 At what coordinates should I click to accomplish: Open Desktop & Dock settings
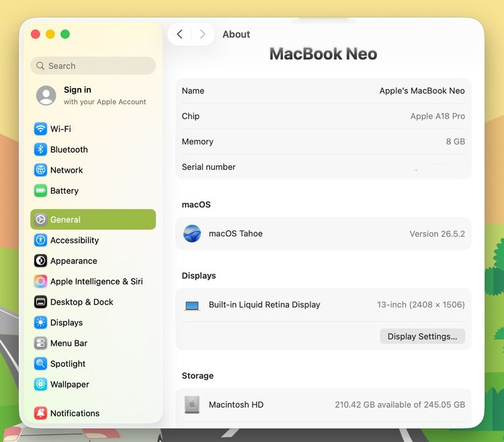click(x=93, y=302)
